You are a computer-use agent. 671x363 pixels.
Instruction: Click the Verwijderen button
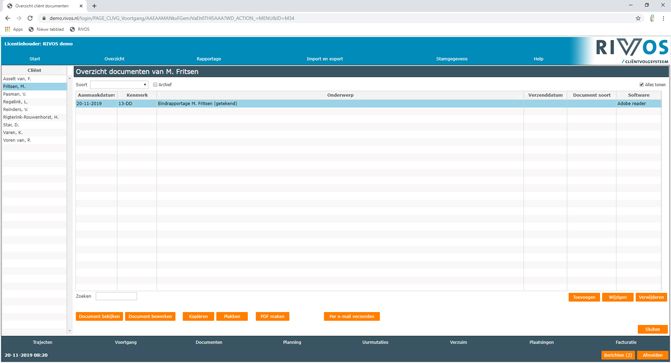tap(651, 297)
